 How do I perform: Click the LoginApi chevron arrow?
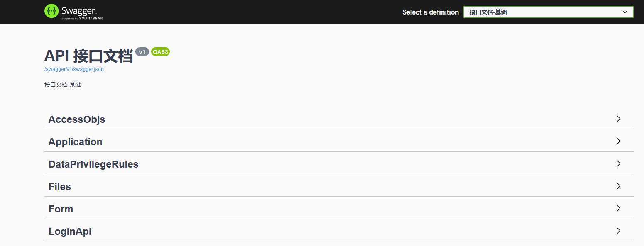pyautogui.click(x=618, y=231)
